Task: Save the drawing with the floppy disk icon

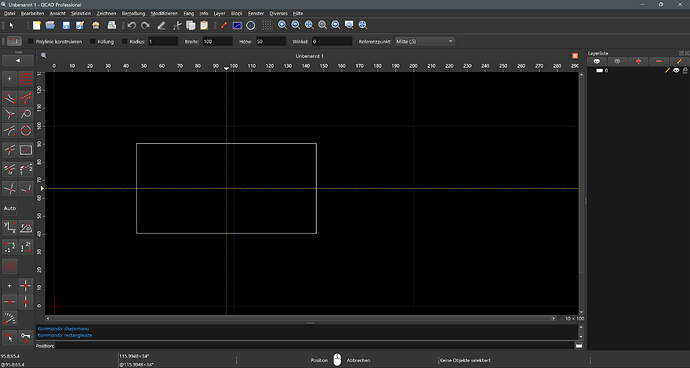Action: pyautogui.click(x=66, y=25)
